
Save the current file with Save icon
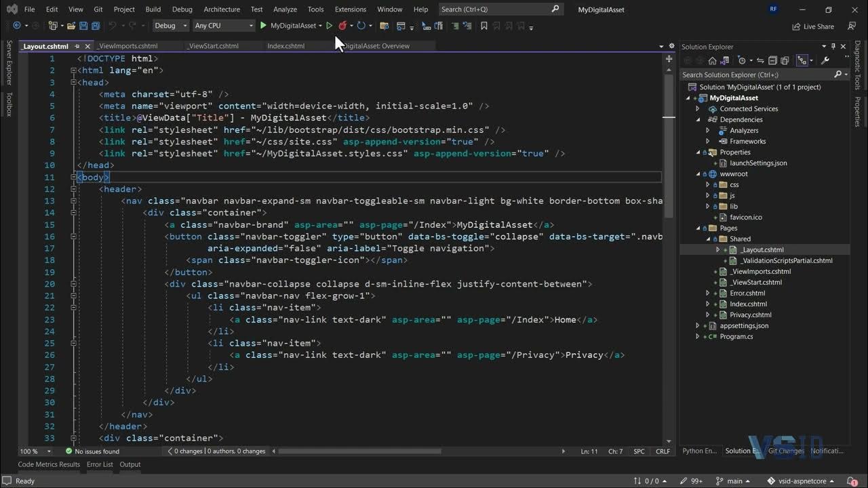[x=83, y=26]
